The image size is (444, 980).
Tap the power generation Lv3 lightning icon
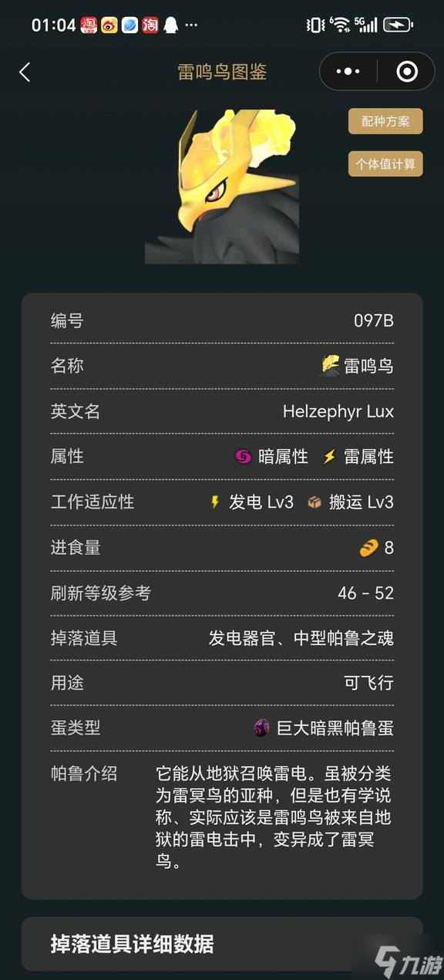[x=215, y=502]
